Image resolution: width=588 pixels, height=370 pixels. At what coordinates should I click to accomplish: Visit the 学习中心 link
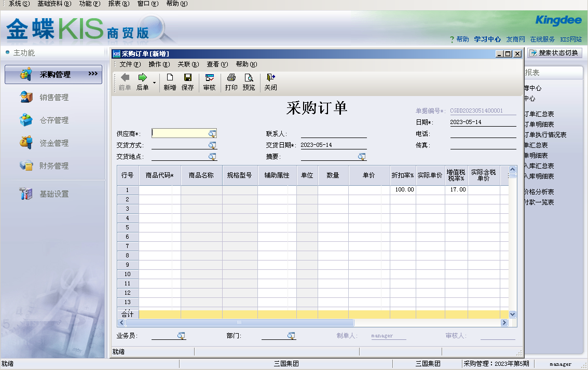pyautogui.click(x=487, y=39)
